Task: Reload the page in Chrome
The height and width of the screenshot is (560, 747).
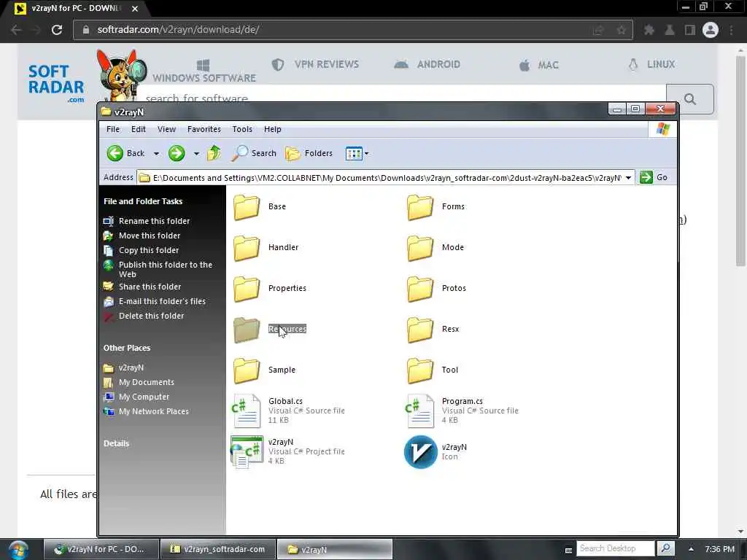Action: tap(57, 29)
